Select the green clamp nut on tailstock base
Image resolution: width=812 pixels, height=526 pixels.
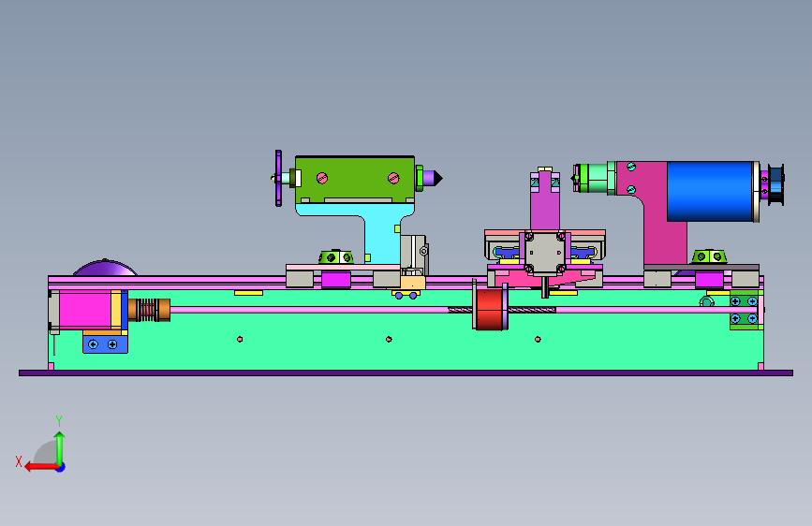[335, 256]
